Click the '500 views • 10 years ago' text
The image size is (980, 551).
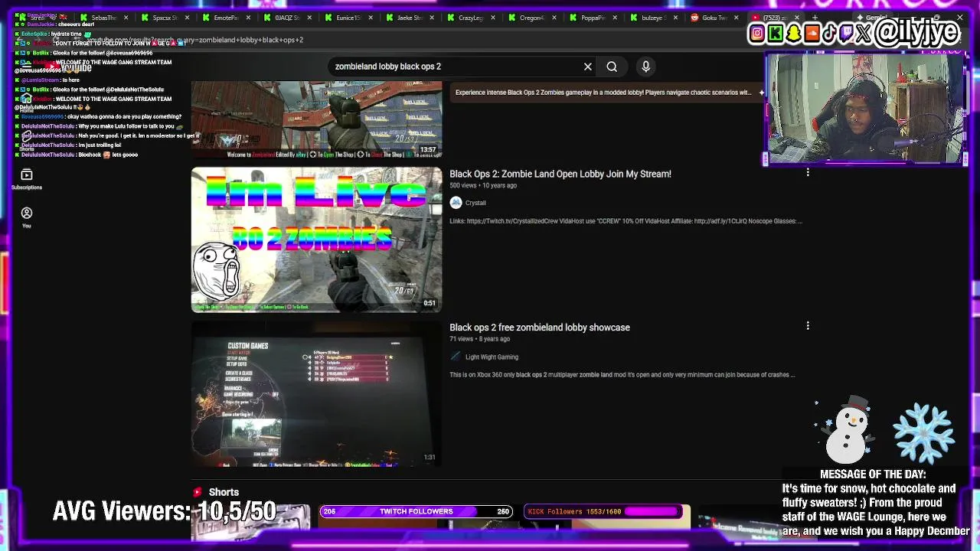(483, 186)
